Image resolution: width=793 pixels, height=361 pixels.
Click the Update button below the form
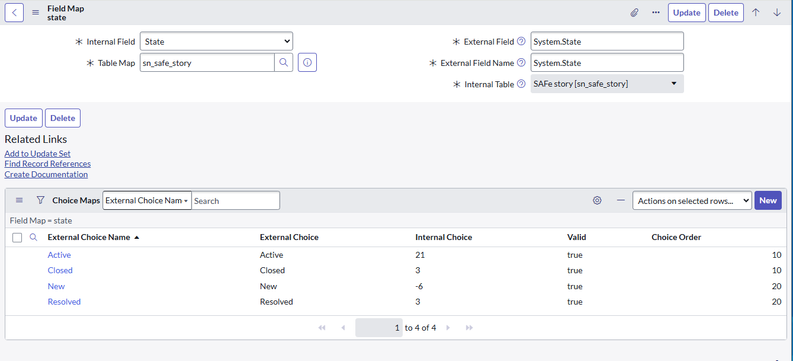coord(23,118)
